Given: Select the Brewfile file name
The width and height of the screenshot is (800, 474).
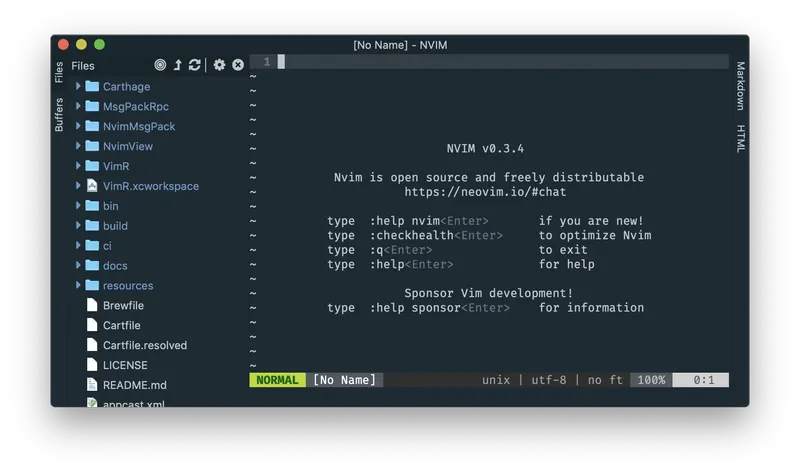Looking at the screenshot, I should click(123, 306).
